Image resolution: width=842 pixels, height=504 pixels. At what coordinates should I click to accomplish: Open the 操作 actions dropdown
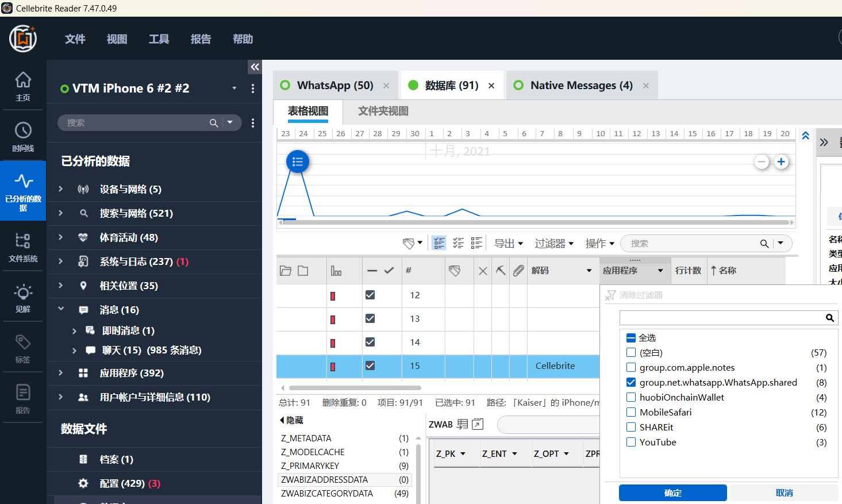coord(600,244)
